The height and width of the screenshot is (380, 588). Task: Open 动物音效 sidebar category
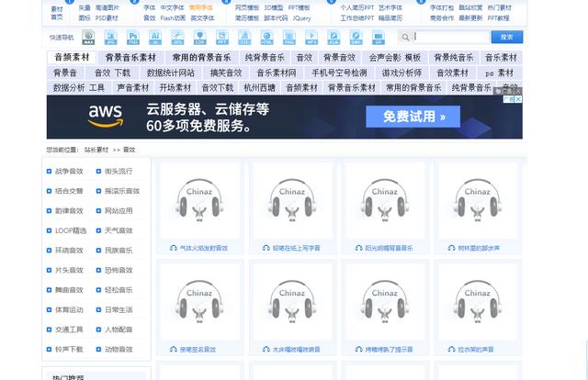click(119, 350)
